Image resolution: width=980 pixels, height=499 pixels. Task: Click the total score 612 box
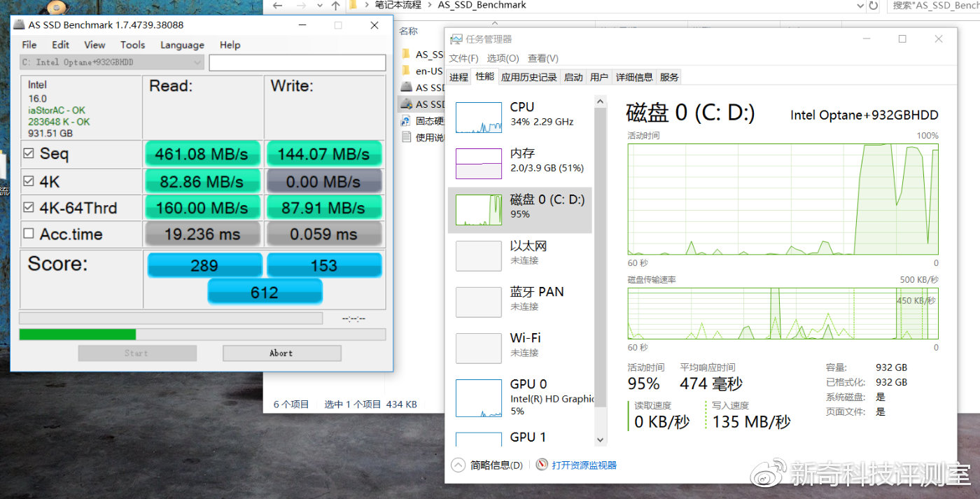point(265,292)
